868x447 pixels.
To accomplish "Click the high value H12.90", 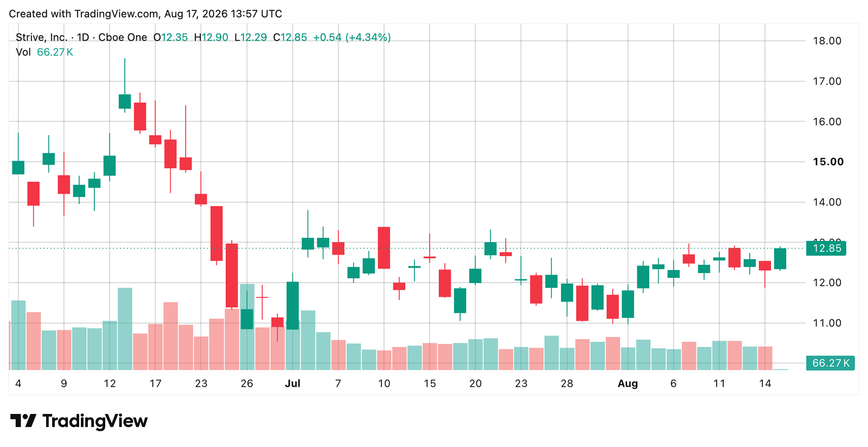I will click(x=211, y=37).
